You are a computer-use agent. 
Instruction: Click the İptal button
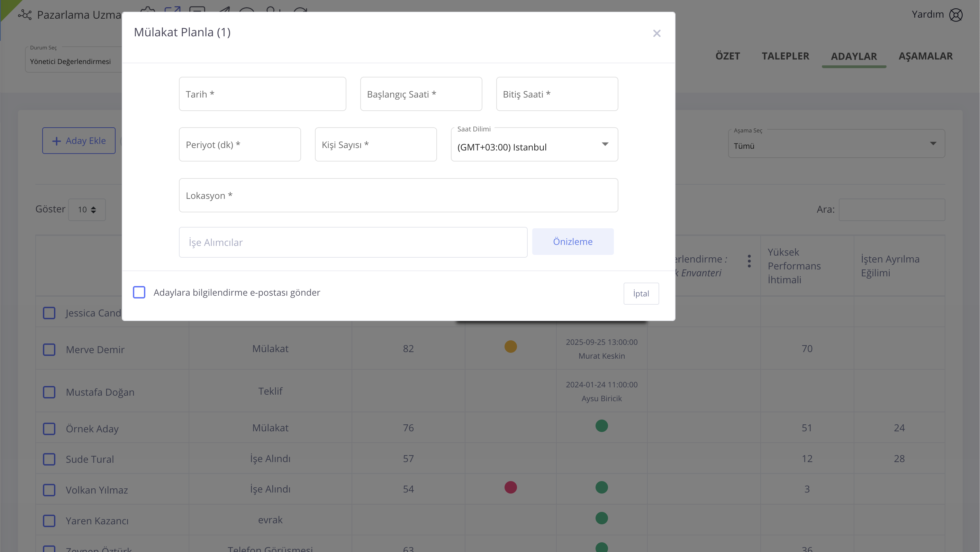tap(641, 294)
